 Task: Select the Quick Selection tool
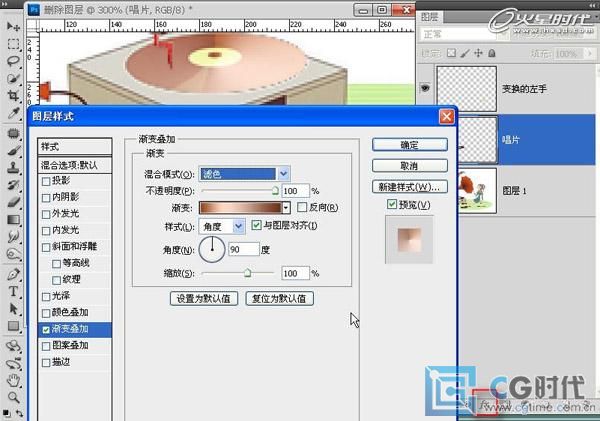[13, 78]
